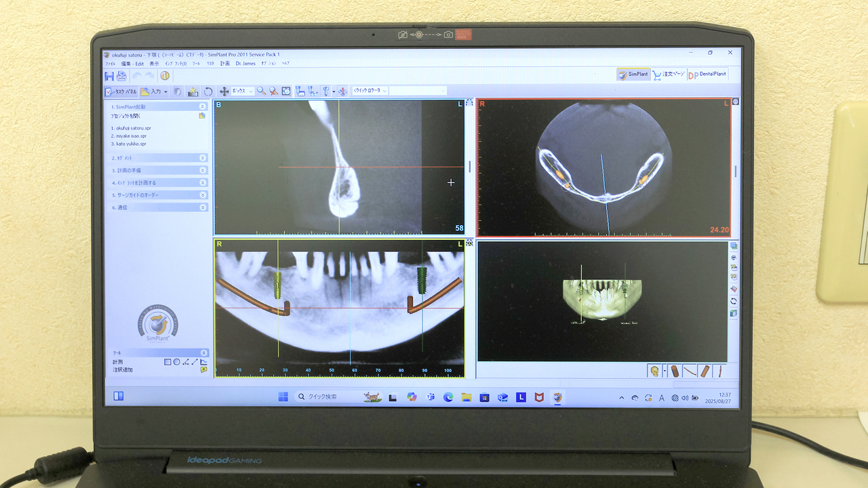Click the DentalPlanit button
The image size is (868, 488).
pos(707,75)
